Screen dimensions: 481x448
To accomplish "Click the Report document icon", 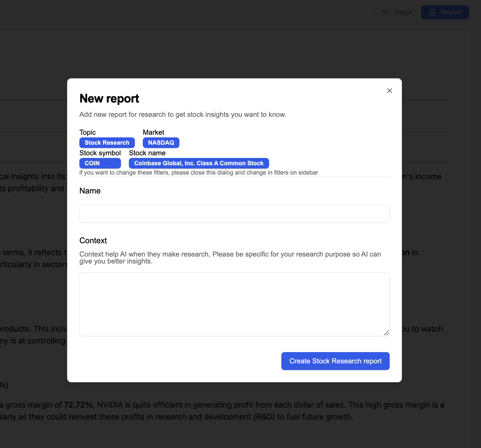I will 433,12.
